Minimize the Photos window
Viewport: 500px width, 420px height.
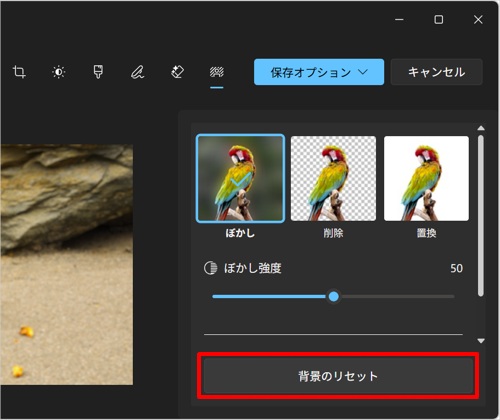click(x=399, y=20)
